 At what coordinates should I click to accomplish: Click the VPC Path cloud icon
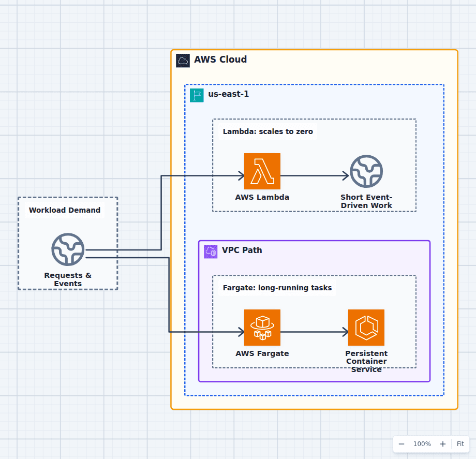coord(211,251)
